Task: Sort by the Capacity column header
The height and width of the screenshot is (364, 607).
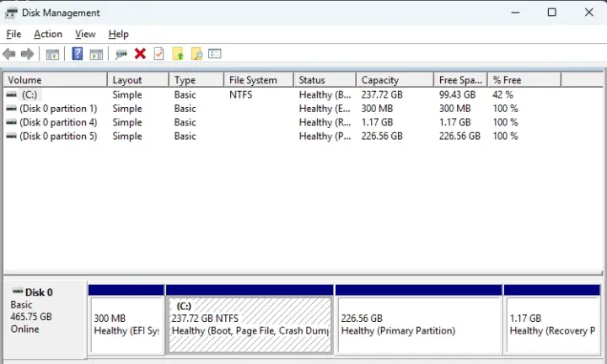Action: (395, 80)
